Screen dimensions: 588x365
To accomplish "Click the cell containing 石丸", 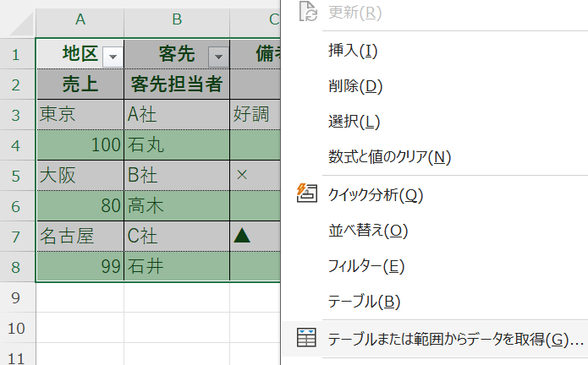I will tap(177, 144).
